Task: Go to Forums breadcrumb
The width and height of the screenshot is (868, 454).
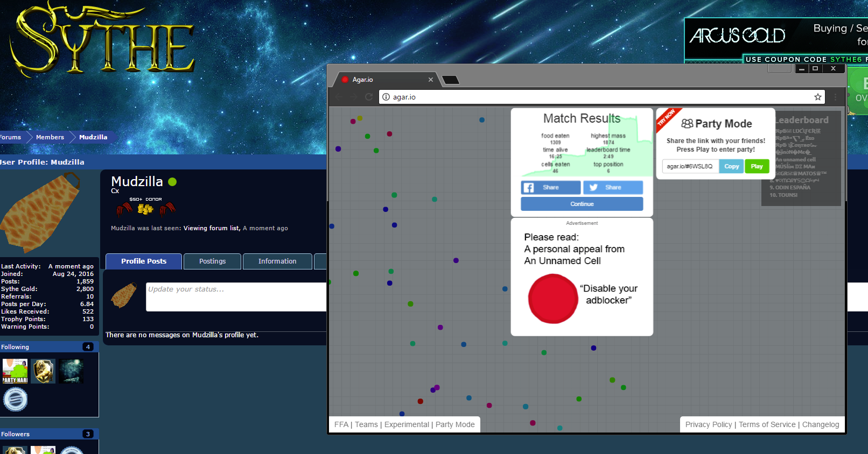Action: [10, 137]
